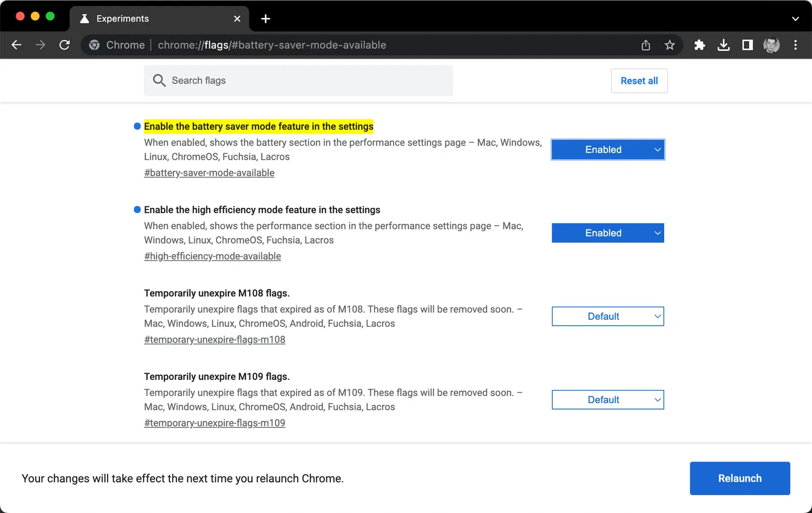The image size is (812, 513).
Task: Click the share page icon
Action: pos(646,45)
